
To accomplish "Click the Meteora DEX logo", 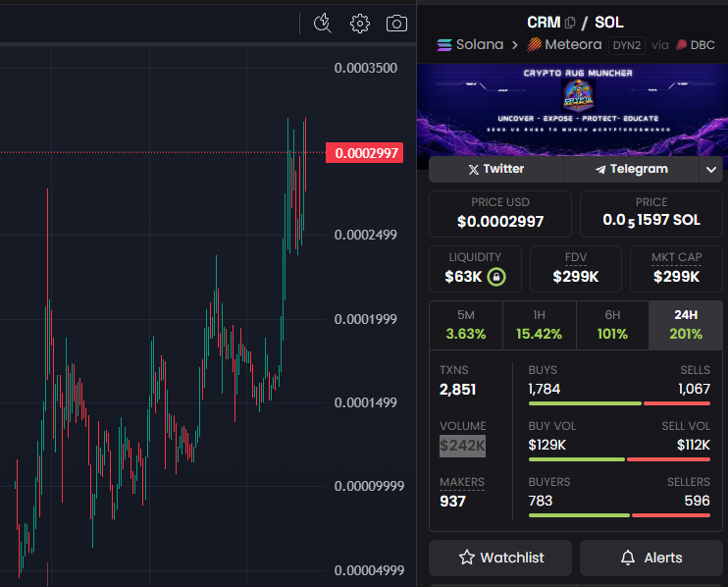I will [x=535, y=44].
